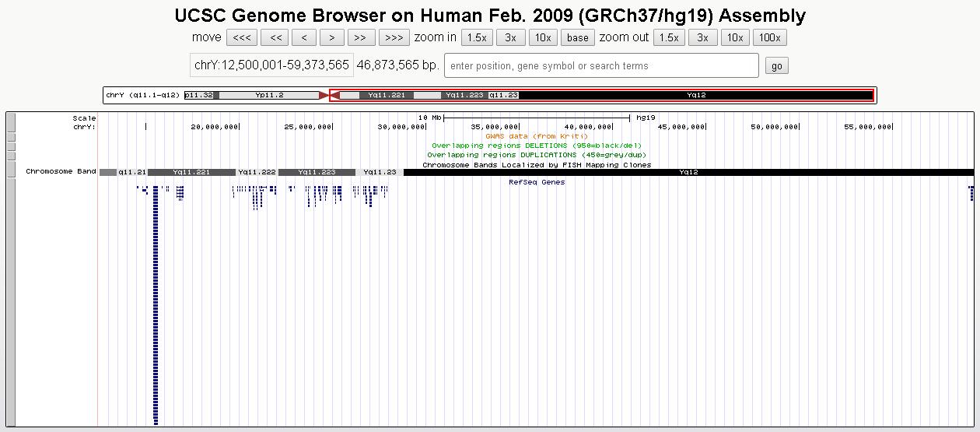980x432 pixels.
Task: Select the chrY:12,500,001-59,373,565 position box
Action: coord(271,65)
